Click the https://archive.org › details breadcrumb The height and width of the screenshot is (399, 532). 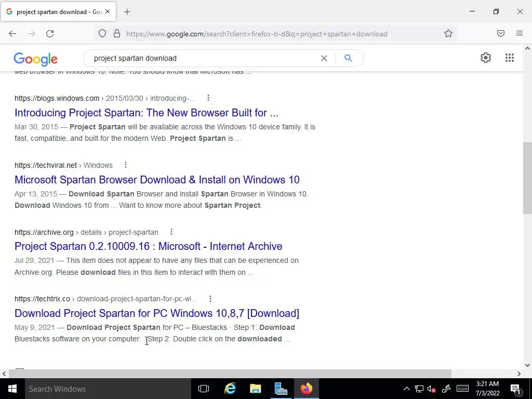click(86, 232)
